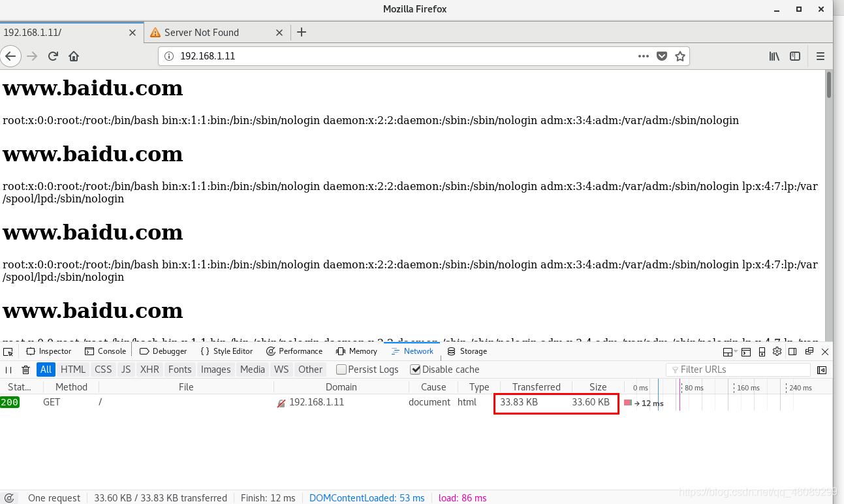Screen dimensions: 844x504
Task: Clear the network log with trash
Action: (x=26, y=370)
